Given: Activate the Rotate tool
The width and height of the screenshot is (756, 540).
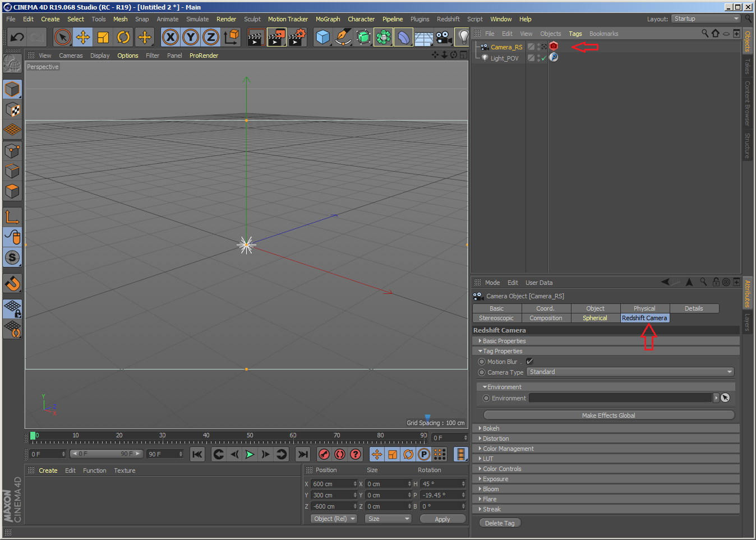Looking at the screenshot, I should coord(123,38).
